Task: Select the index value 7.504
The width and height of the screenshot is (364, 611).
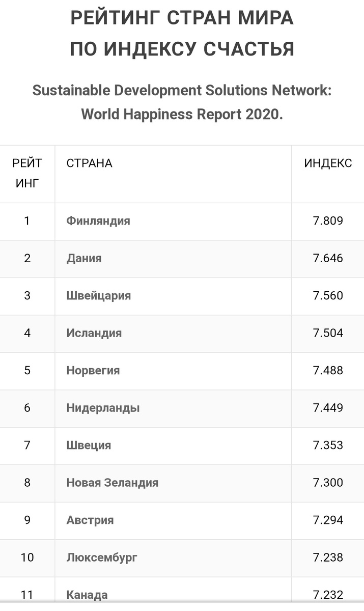Action: pos(328,333)
